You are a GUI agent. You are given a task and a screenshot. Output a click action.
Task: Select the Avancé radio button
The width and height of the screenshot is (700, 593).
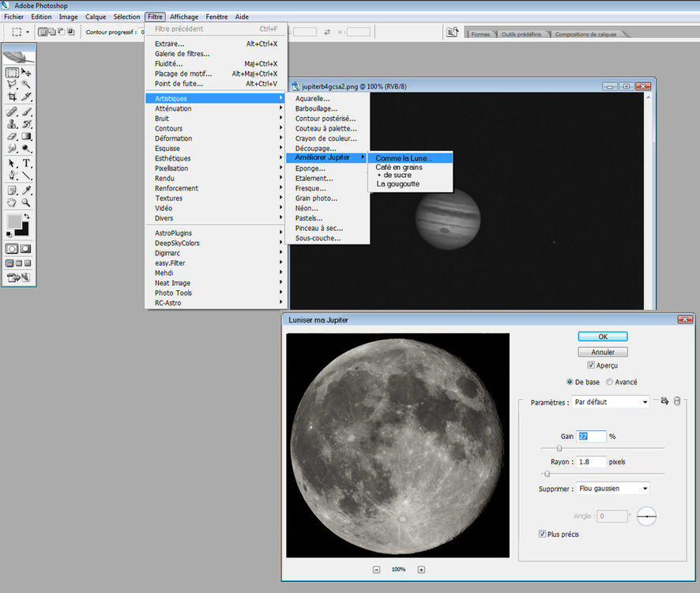click(x=609, y=382)
